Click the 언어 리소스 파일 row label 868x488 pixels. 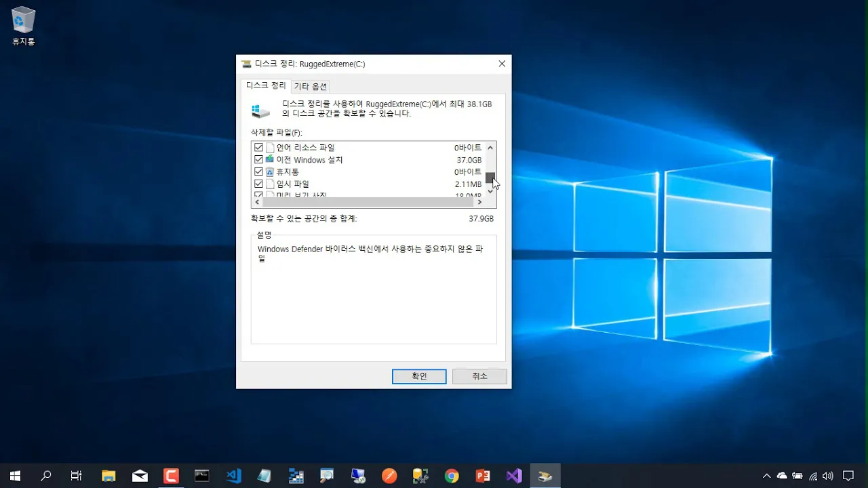[305, 147]
